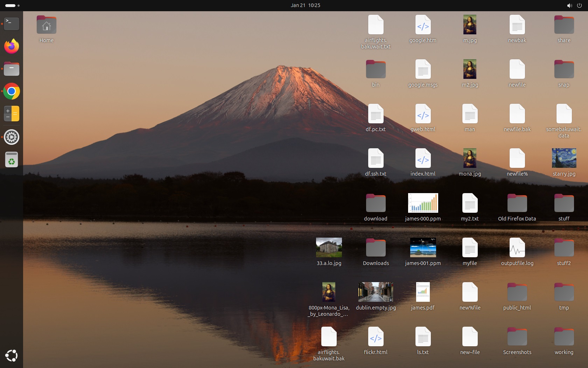
Task: Select the 33.a.lo.jpg house photo
Action: [x=329, y=247]
